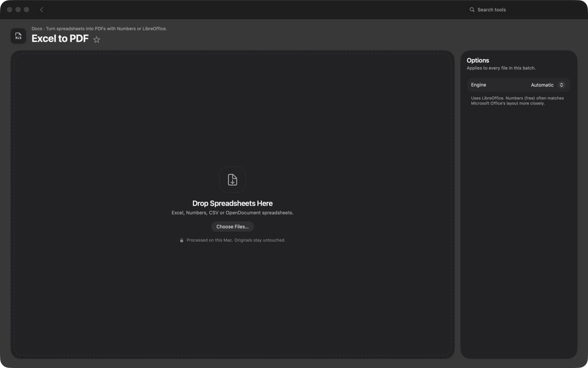Click the document download drop icon
The image size is (588, 368).
point(233,180)
